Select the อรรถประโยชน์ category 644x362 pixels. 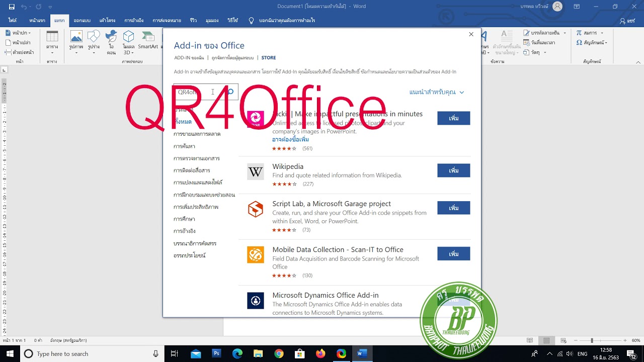coord(190,255)
